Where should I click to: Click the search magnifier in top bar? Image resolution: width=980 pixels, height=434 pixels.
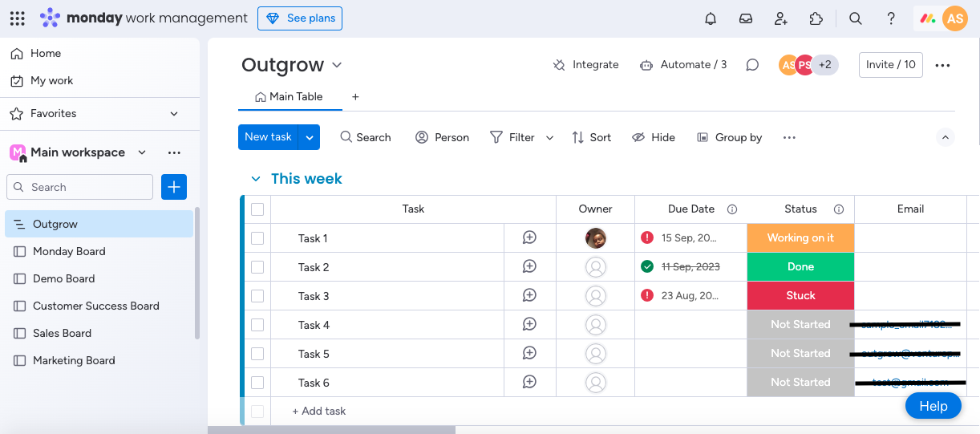(x=856, y=18)
